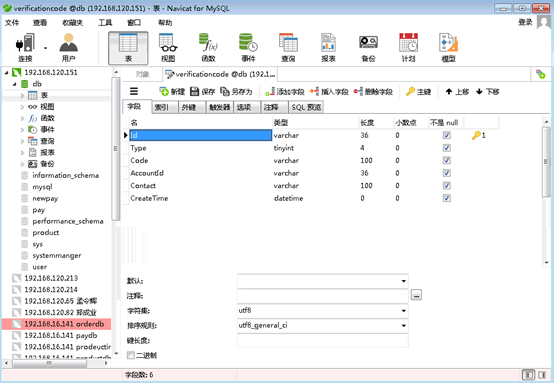Toggle Not Null checkbox for CreateTime field
The width and height of the screenshot is (554, 383).
pyautogui.click(x=447, y=198)
